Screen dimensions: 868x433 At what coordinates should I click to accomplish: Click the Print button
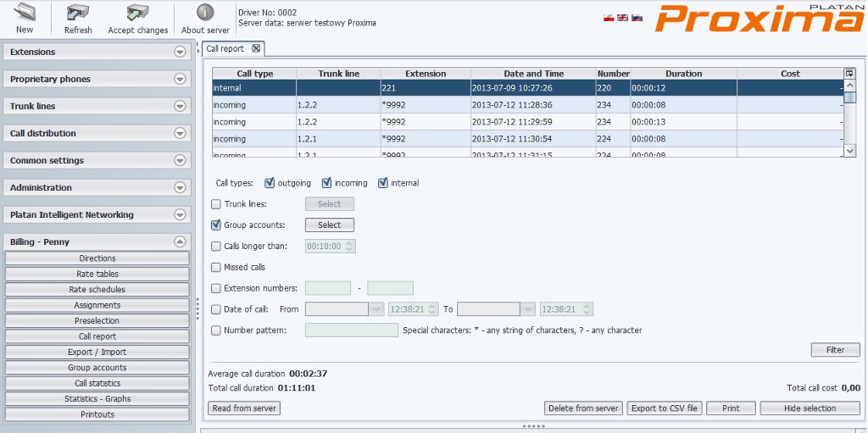tap(731, 408)
